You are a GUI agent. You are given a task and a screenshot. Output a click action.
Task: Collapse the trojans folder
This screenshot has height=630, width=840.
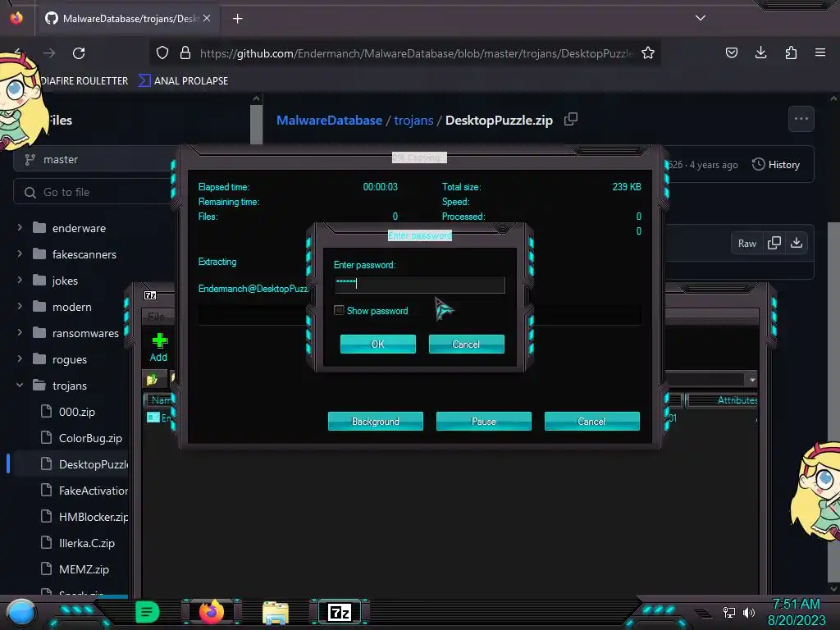click(20, 386)
